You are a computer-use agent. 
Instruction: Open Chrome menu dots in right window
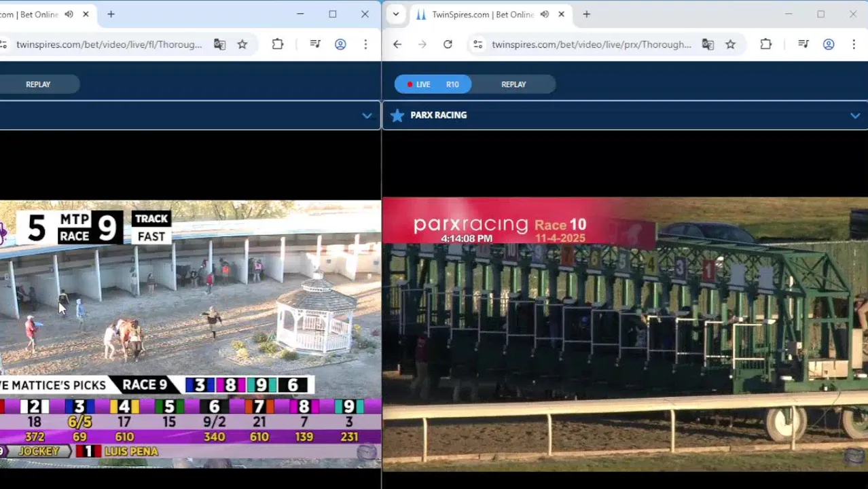point(854,44)
